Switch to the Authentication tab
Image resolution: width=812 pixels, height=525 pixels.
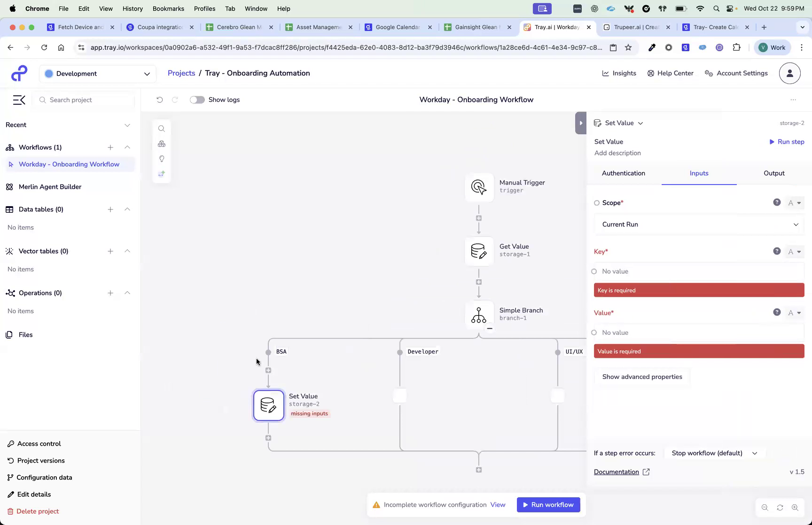tap(624, 173)
